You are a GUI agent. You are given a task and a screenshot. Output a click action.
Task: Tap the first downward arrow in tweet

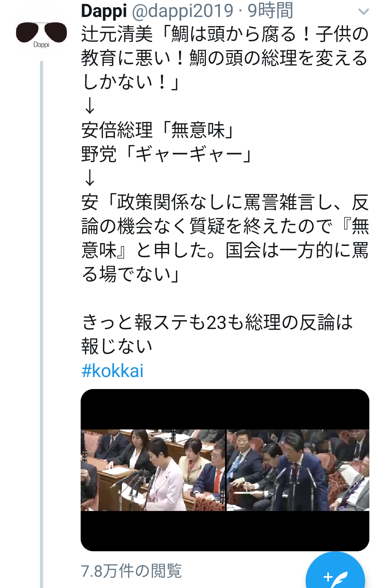[x=90, y=106]
